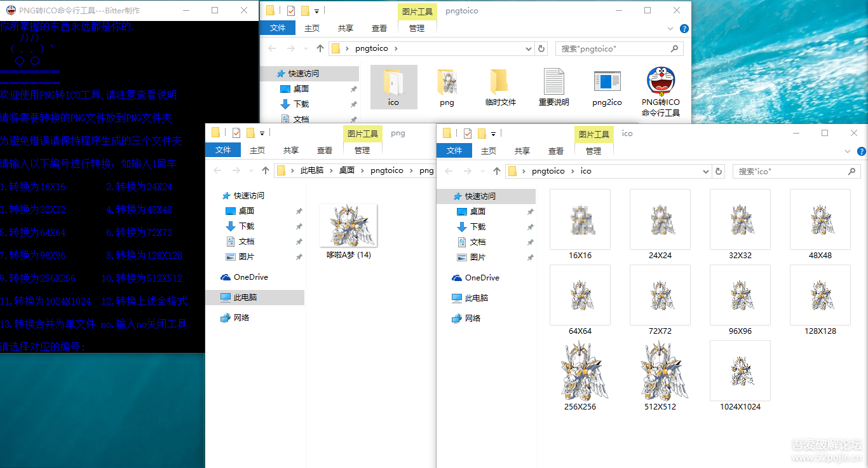Select the 16X16 icon file
Viewport: 868px width, 468px height.
(x=580, y=224)
